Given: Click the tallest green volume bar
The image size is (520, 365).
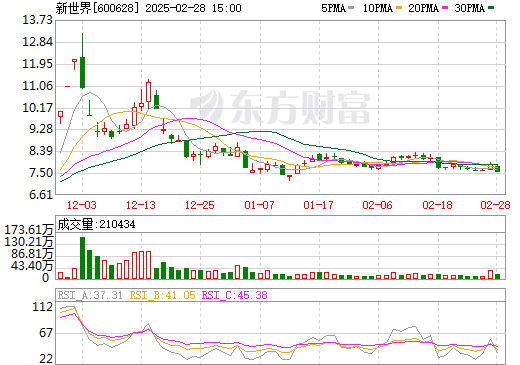Looking at the screenshot, I should (82, 258).
